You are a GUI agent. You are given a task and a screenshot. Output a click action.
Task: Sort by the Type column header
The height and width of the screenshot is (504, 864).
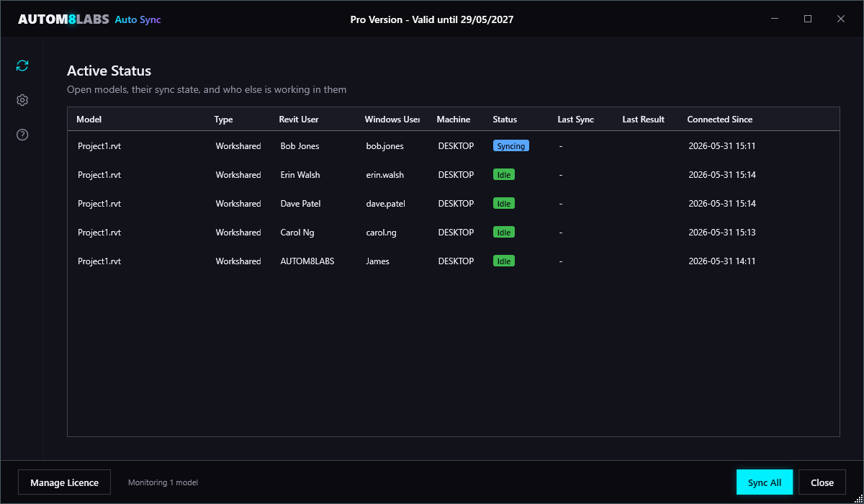point(224,120)
